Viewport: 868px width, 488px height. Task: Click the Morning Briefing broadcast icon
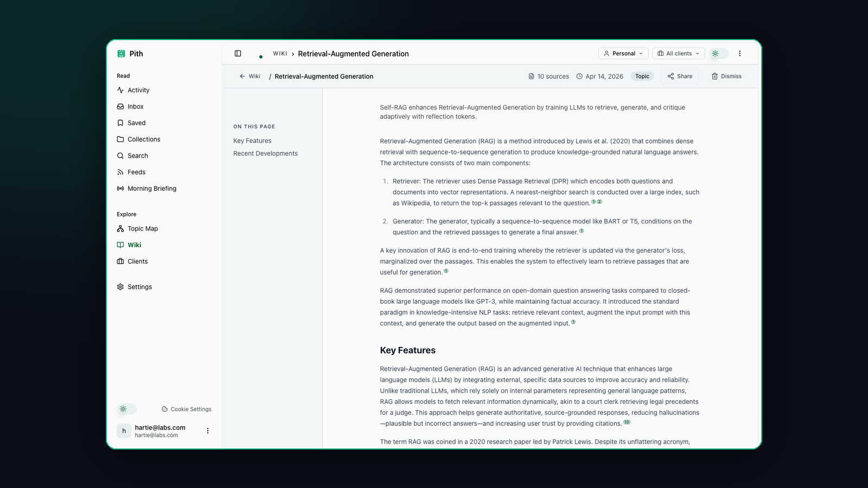coord(120,189)
